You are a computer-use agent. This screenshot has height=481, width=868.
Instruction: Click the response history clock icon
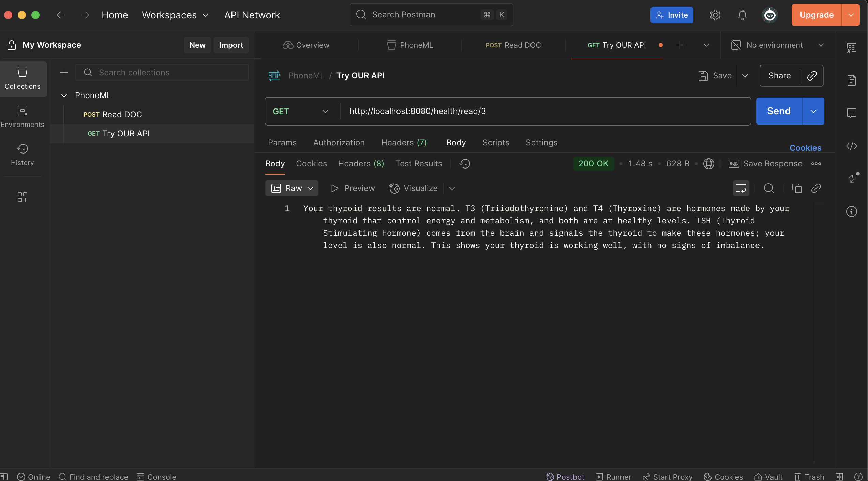[465, 164]
